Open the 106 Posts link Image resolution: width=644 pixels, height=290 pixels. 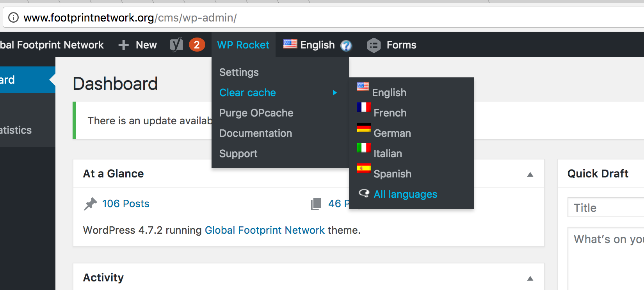point(126,204)
